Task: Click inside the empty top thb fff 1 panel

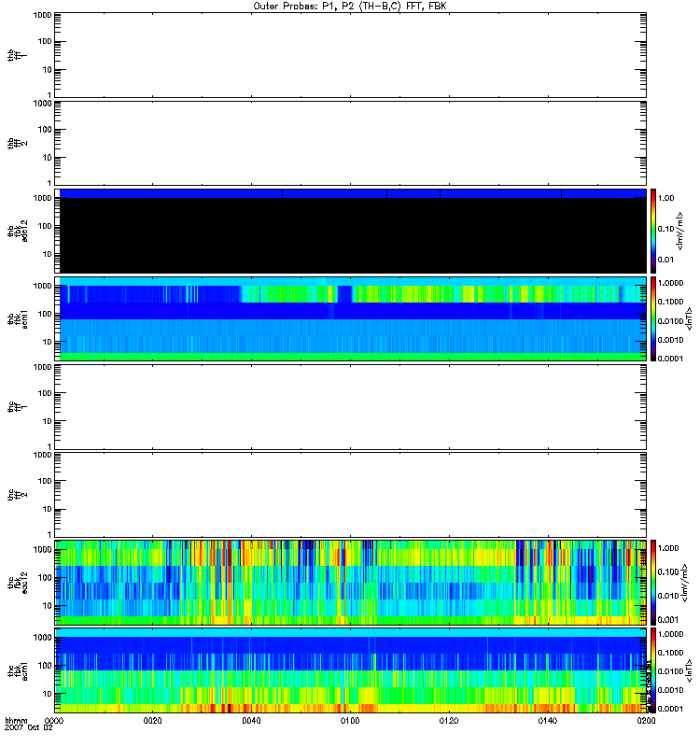Action: [350, 54]
